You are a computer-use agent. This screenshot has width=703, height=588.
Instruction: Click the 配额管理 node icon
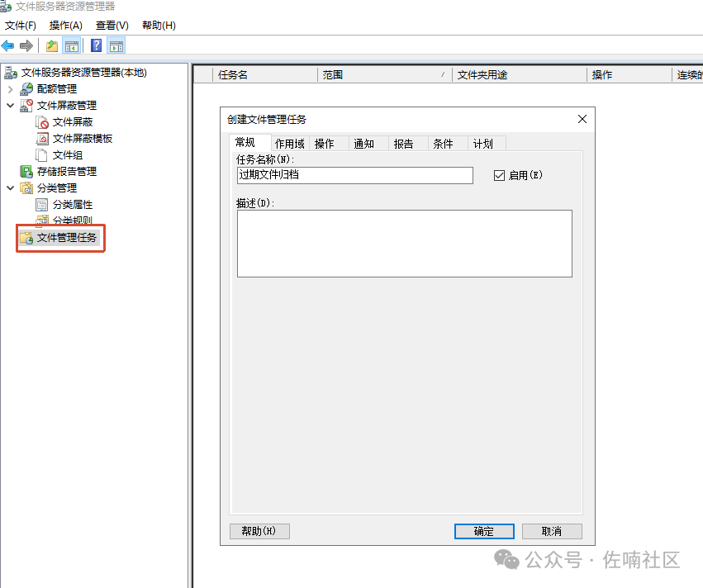click(x=26, y=88)
